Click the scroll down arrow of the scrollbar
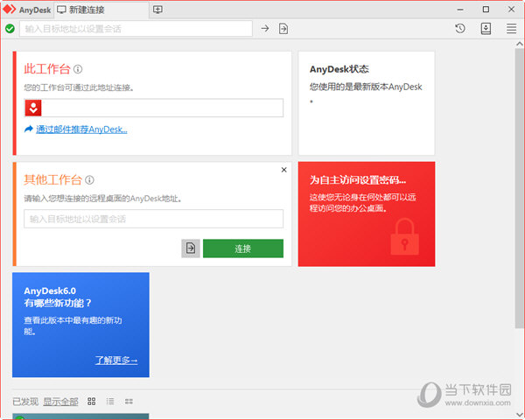Image resolution: width=525 pixels, height=420 pixels. [x=519, y=415]
